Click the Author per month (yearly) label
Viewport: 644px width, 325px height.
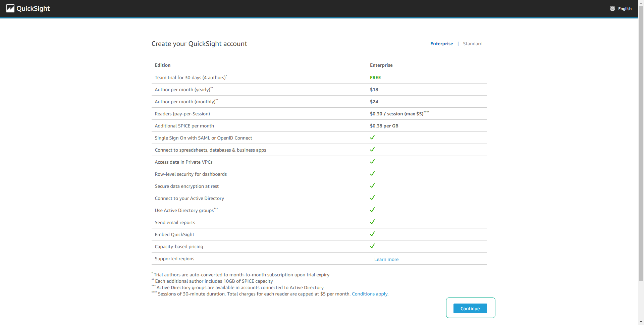[184, 89]
